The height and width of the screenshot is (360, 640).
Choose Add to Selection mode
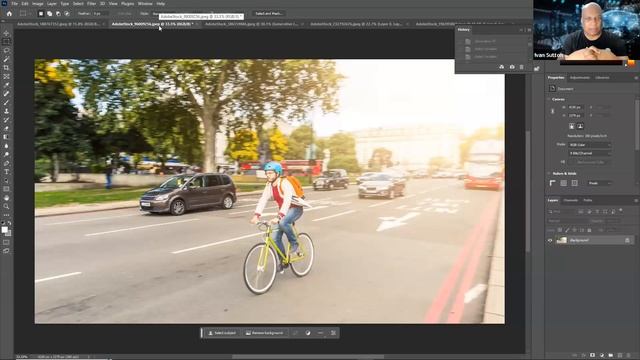[49, 13]
